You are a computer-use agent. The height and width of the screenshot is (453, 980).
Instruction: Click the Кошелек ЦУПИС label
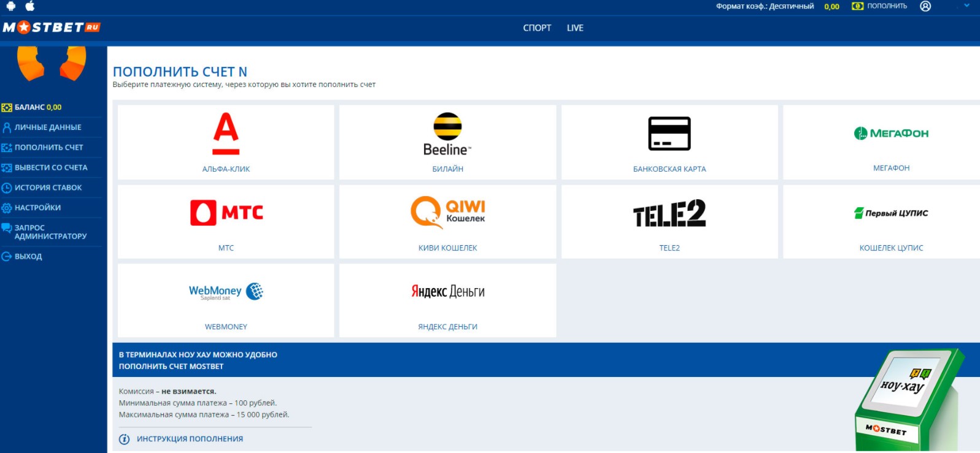pos(891,248)
